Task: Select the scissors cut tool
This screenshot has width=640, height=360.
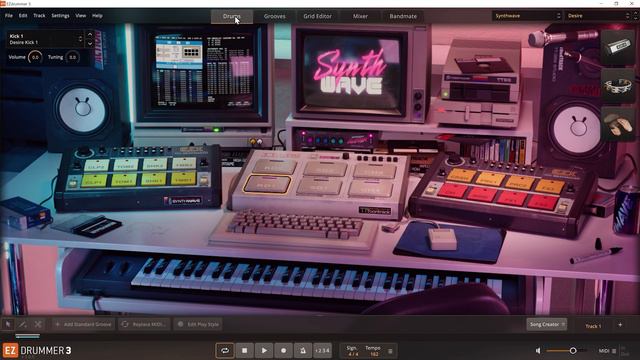Action: coord(38,324)
